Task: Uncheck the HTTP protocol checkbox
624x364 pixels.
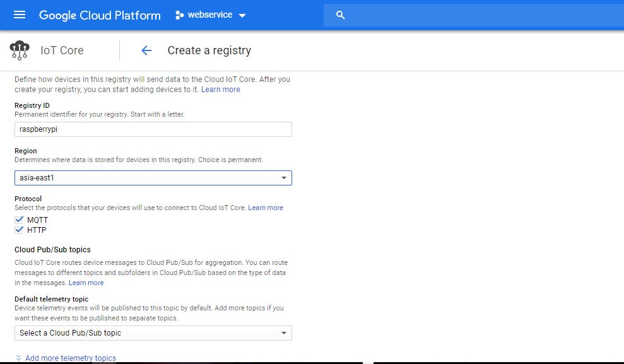Action: coord(19,230)
